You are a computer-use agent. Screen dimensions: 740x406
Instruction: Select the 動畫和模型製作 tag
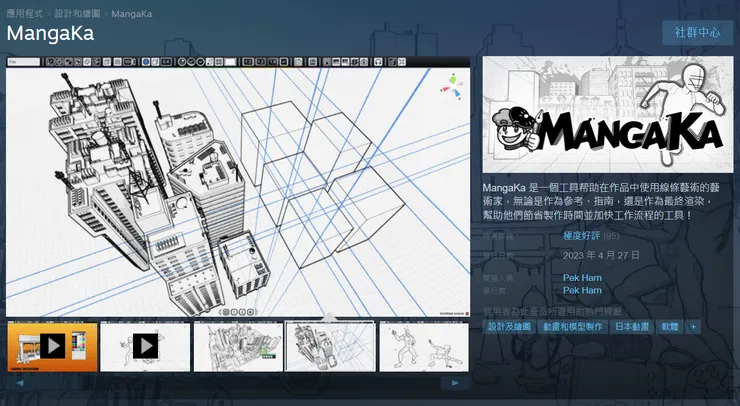click(572, 327)
